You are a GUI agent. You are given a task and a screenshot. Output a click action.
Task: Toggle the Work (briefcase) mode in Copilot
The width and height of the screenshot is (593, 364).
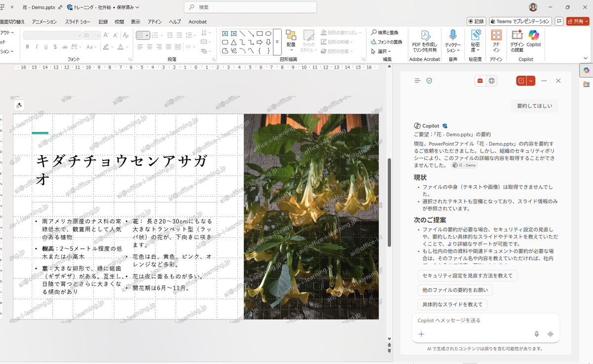click(480, 81)
